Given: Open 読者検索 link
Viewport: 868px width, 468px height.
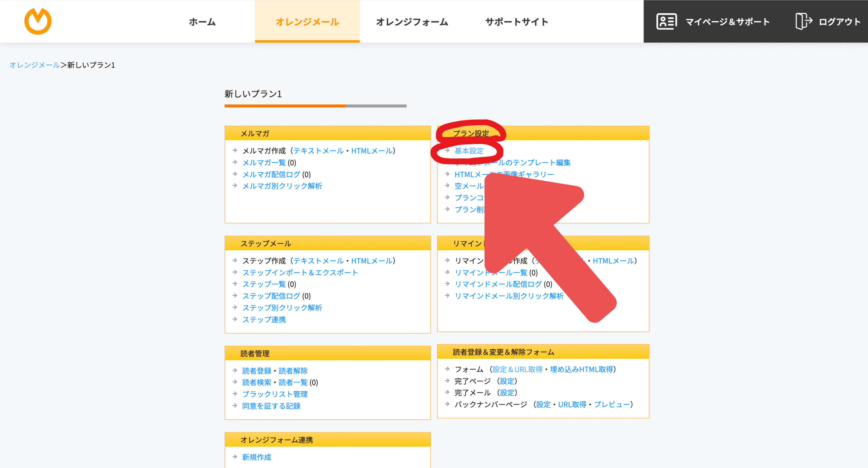Looking at the screenshot, I should coord(256,382).
